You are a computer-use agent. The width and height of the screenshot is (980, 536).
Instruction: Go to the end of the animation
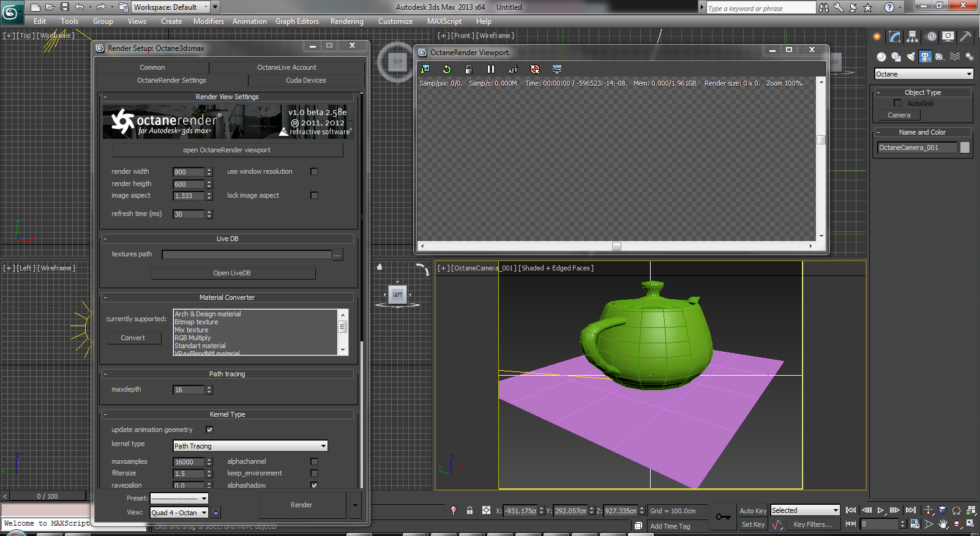(x=911, y=510)
